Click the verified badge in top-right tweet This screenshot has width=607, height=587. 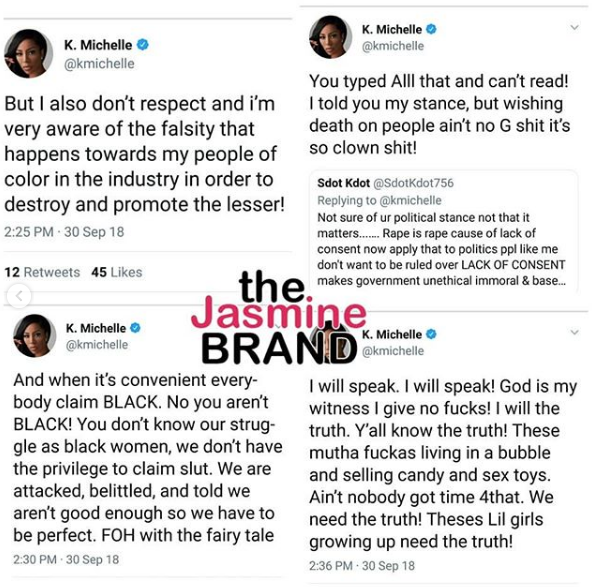click(x=431, y=29)
